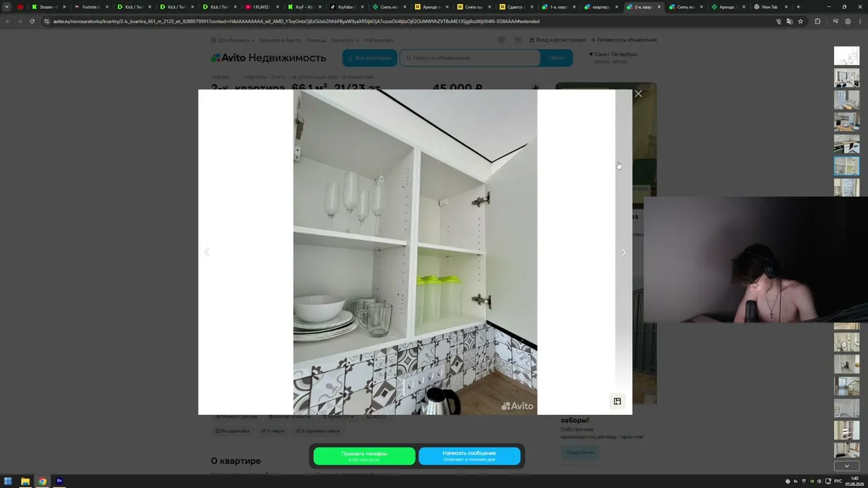The width and height of the screenshot is (868, 488).
Task: Switch the РУС keyboard language
Action: (x=838, y=481)
